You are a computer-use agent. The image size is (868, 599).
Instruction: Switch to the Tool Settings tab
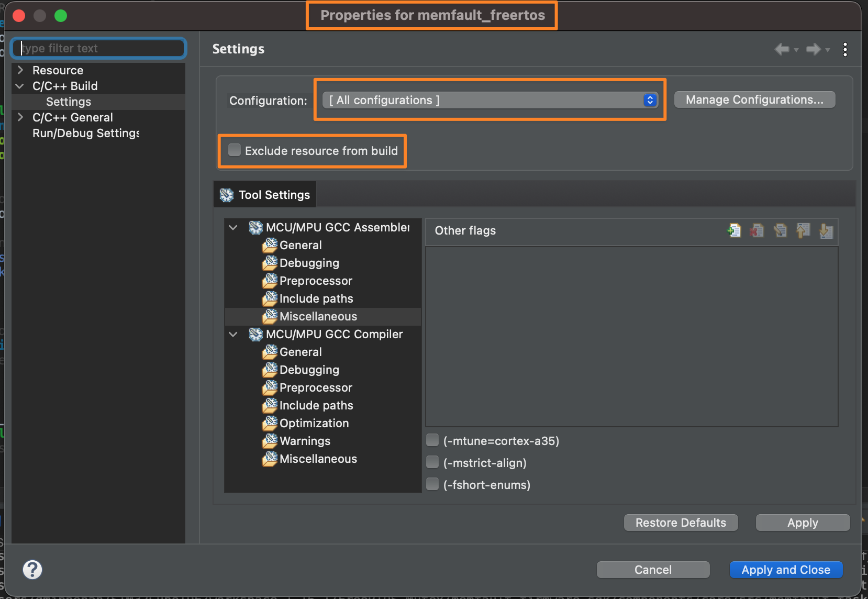coord(265,195)
